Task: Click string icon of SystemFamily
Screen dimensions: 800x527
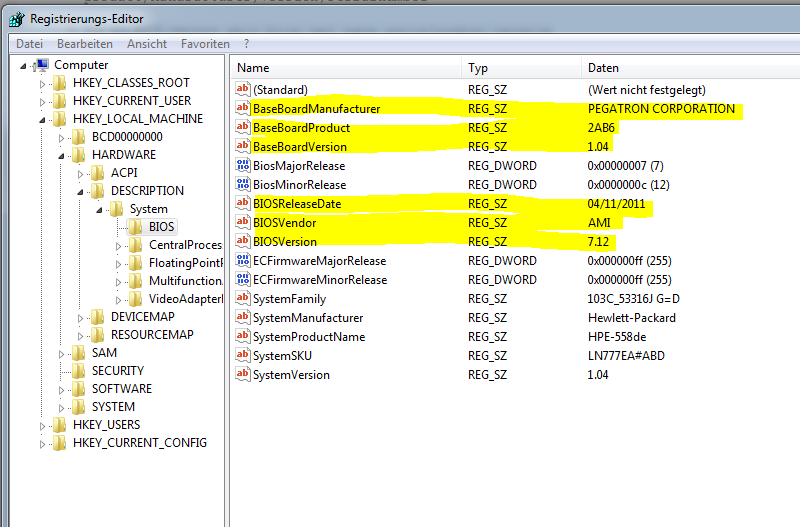Action: [242, 298]
